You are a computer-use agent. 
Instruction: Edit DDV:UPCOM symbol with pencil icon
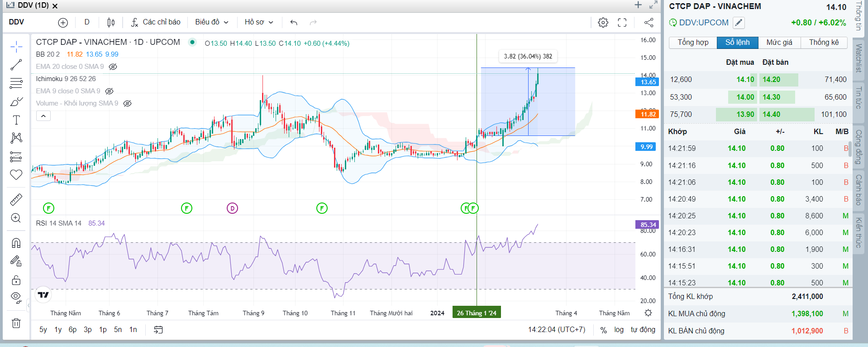pyautogui.click(x=739, y=22)
